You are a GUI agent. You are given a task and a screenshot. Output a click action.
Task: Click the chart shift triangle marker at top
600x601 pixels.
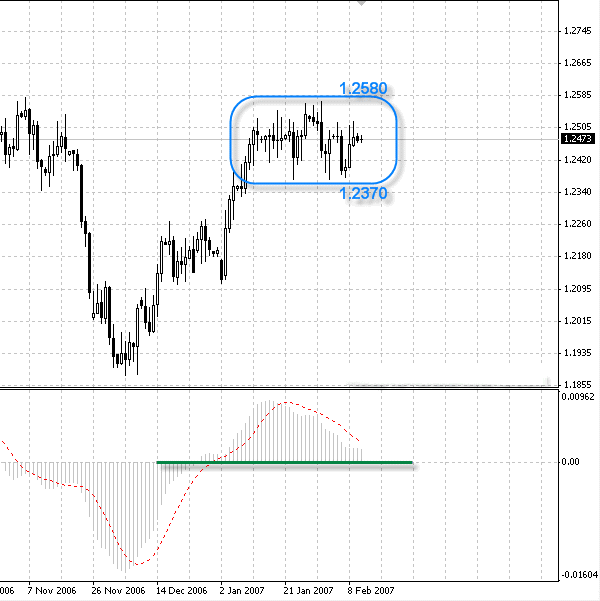pos(362,3)
